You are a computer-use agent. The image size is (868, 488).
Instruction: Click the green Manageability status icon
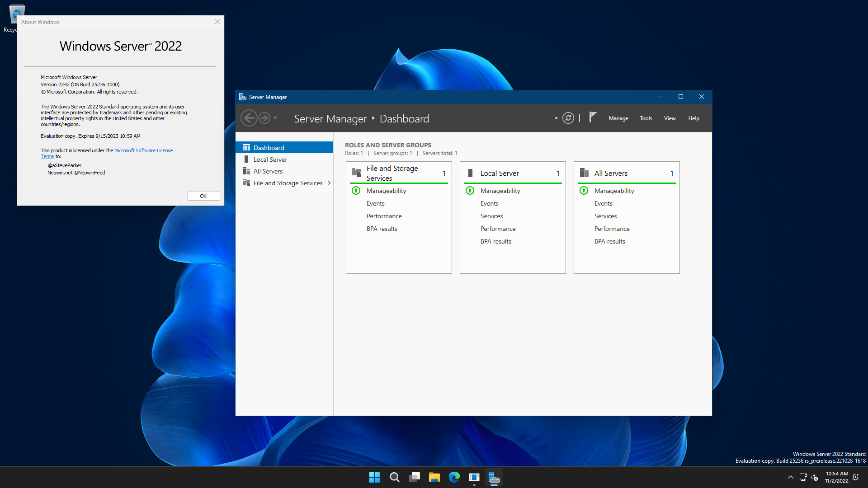point(356,191)
